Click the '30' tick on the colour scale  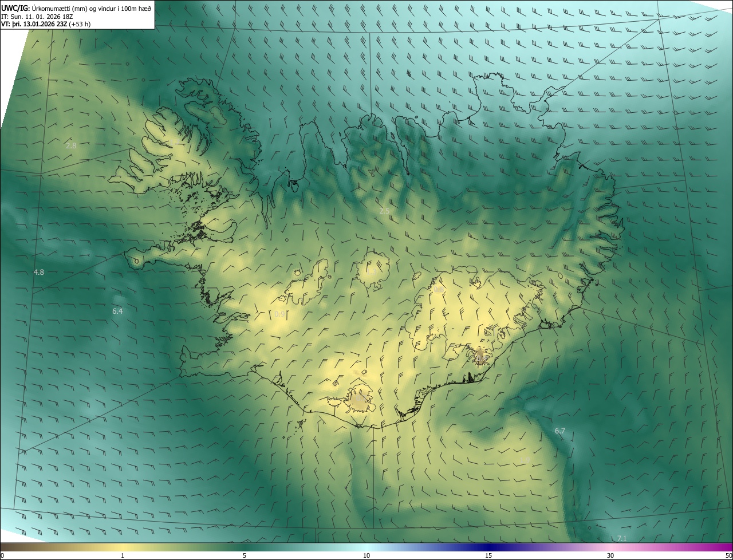(610, 556)
